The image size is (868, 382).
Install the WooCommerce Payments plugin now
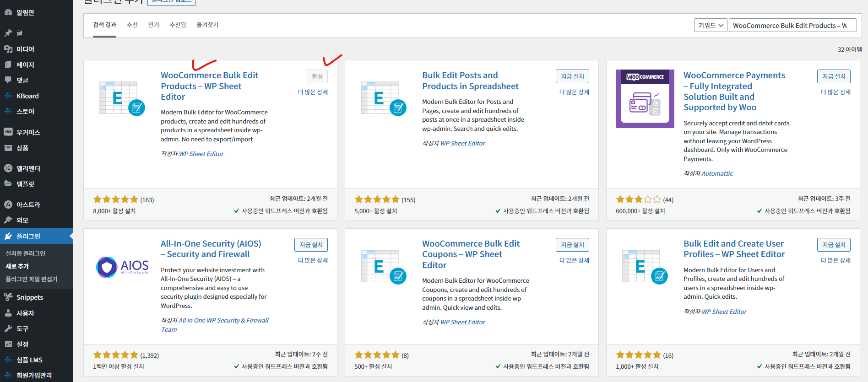[834, 76]
